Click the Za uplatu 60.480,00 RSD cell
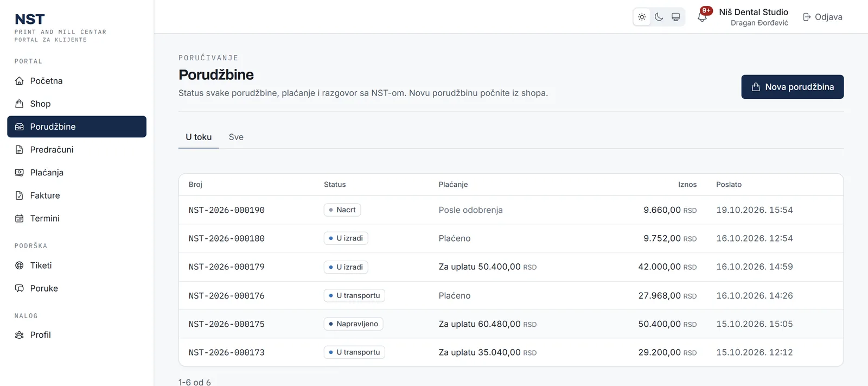The width and height of the screenshot is (868, 386). pyautogui.click(x=488, y=324)
